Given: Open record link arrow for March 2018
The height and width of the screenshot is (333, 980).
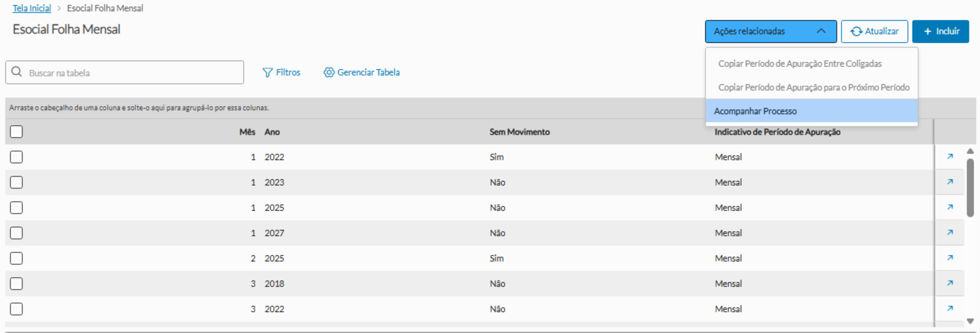Looking at the screenshot, I should (x=950, y=283).
